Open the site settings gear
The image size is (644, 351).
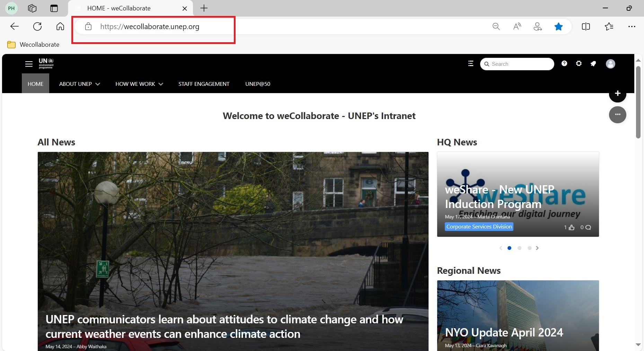(x=579, y=63)
